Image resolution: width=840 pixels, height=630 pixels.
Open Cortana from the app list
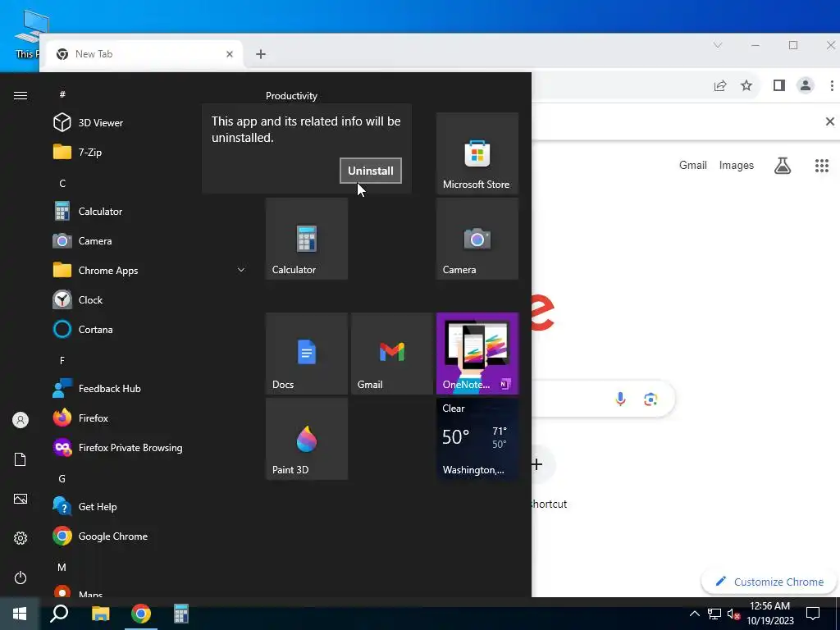(x=149, y=330)
